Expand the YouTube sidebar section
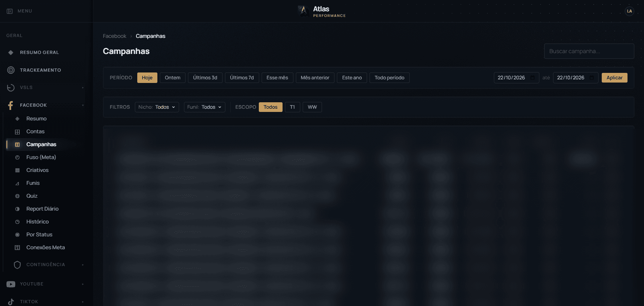644x306 pixels. coord(83,284)
